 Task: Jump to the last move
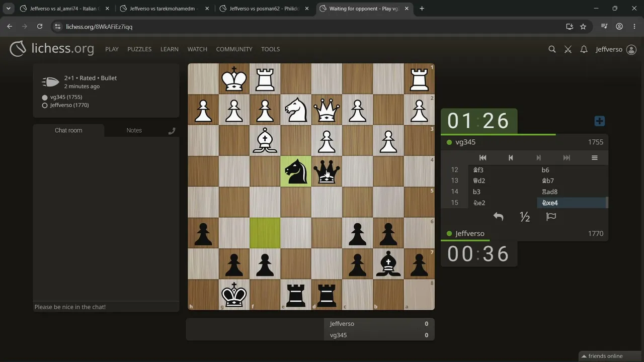click(x=567, y=158)
